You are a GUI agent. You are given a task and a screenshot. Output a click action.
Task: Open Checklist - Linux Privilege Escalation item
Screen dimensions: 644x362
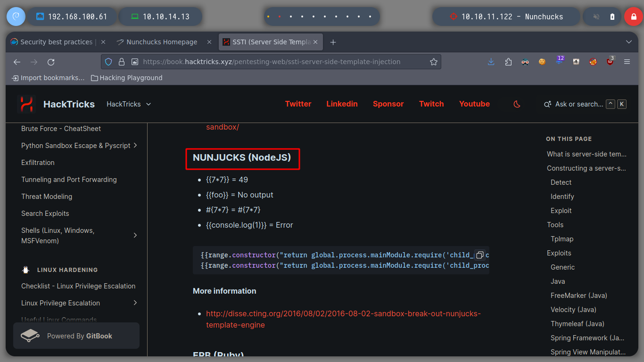[78, 286]
